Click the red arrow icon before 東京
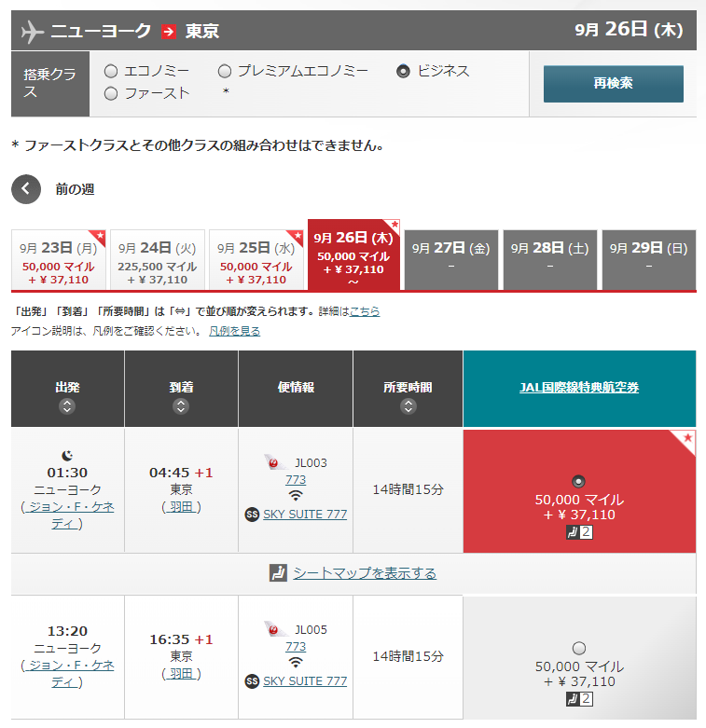This screenshot has height=728, width=706. [x=169, y=32]
